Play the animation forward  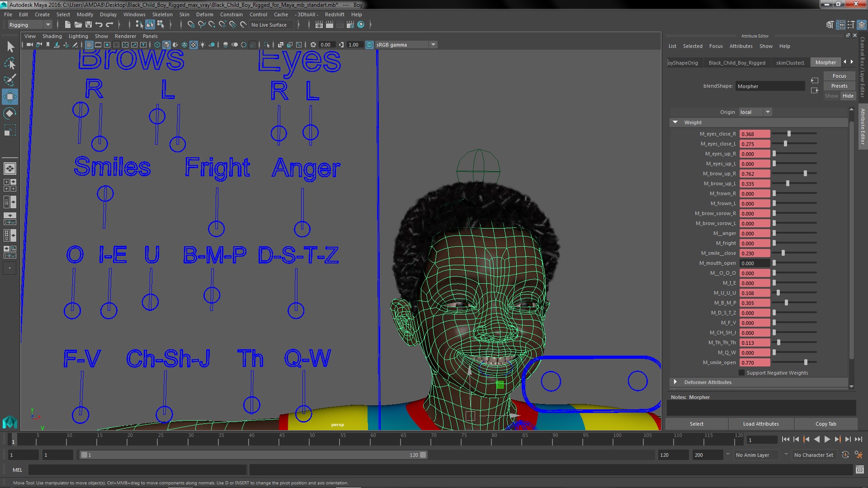click(x=827, y=439)
